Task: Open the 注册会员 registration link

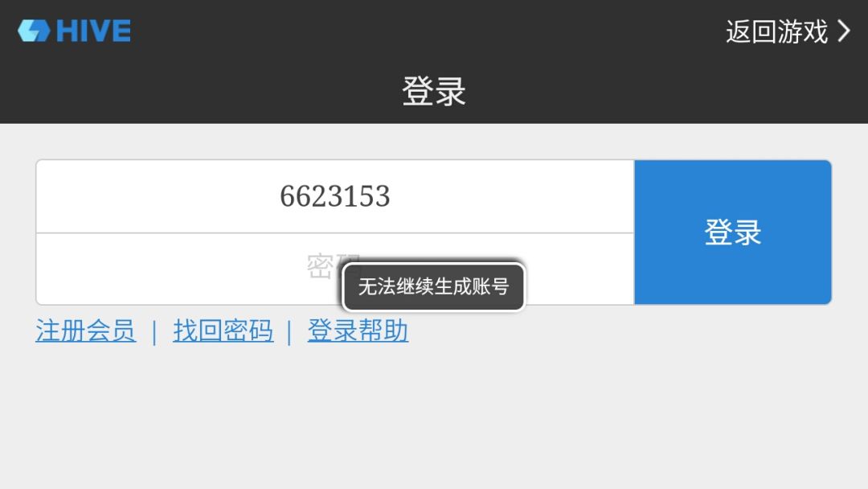Action: point(86,331)
